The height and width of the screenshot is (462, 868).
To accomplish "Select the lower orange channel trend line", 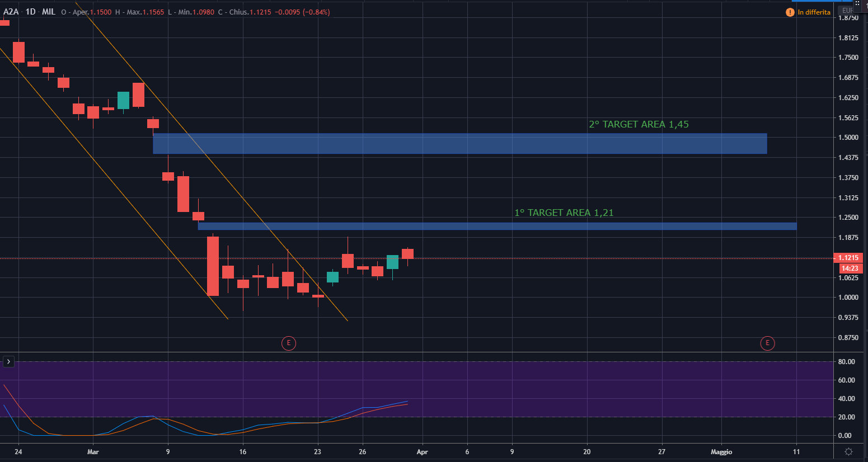I will click(x=114, y=183).
